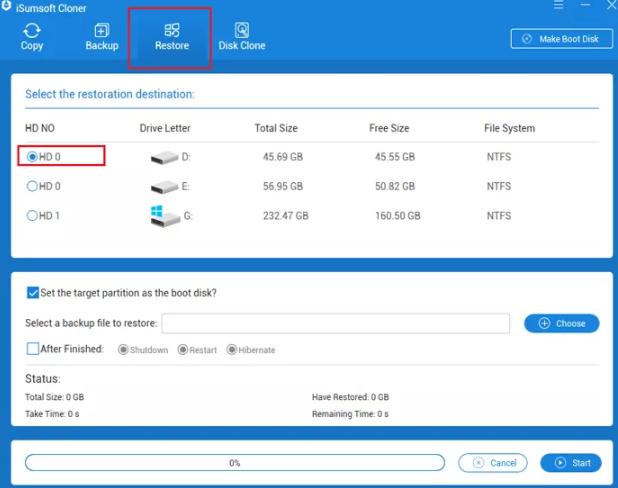The width and height of the screenshot is (618, 488).
Task: Click the D: drive icon
Action: tap(164, 158)
